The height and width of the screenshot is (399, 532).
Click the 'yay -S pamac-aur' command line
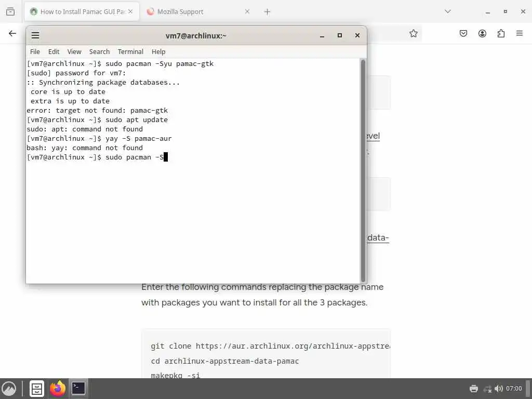[x=99, y=138]
